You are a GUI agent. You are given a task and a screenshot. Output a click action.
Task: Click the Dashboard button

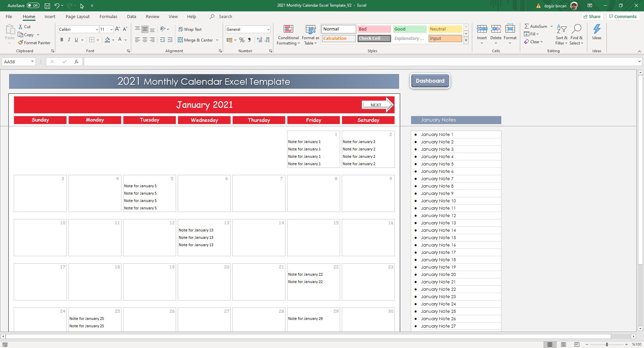pos(430,81)
